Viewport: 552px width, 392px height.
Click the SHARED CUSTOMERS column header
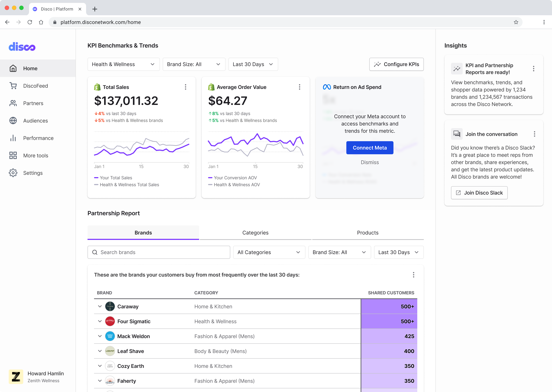(391, 293)
